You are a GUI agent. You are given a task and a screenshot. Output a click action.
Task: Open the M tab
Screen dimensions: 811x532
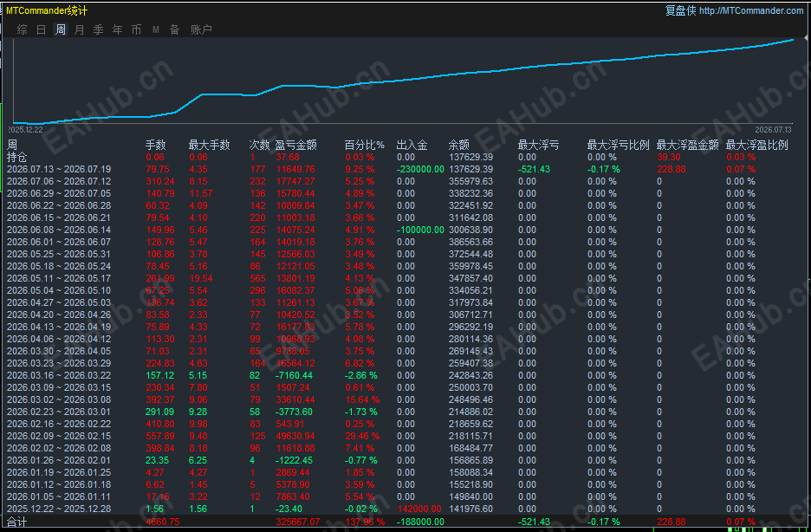point(156,30)
